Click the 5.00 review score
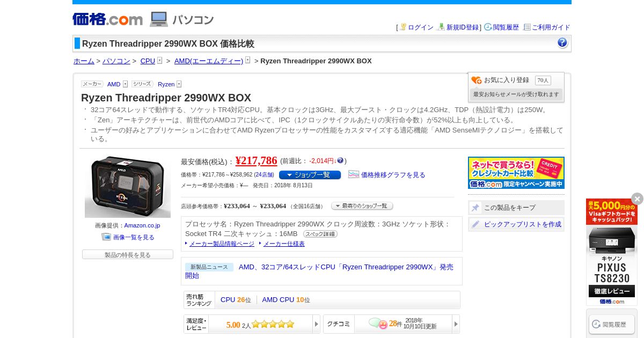Image resolution: width=644 pixels, height=338 pixels. 233,325
